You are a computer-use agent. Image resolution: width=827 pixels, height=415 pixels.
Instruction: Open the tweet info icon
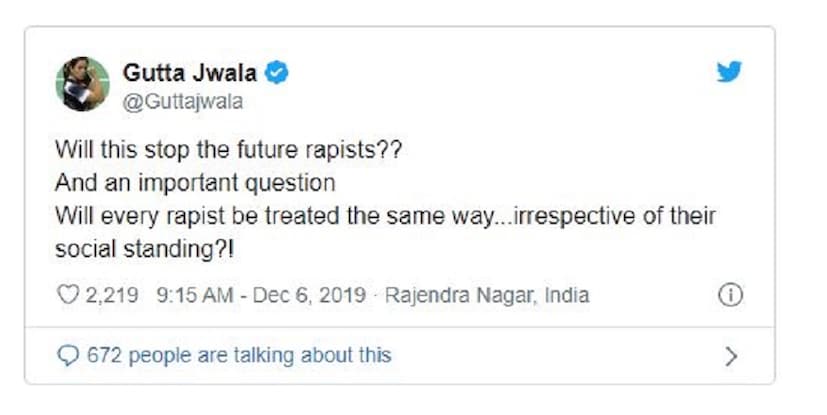click(x=731, y=295)
